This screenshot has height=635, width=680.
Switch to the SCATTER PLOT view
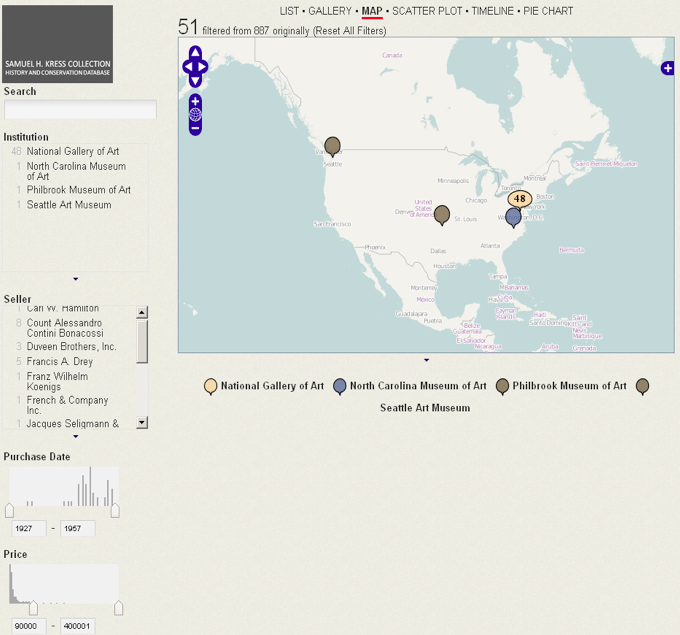pyautogui.click(x=427, y=11)
